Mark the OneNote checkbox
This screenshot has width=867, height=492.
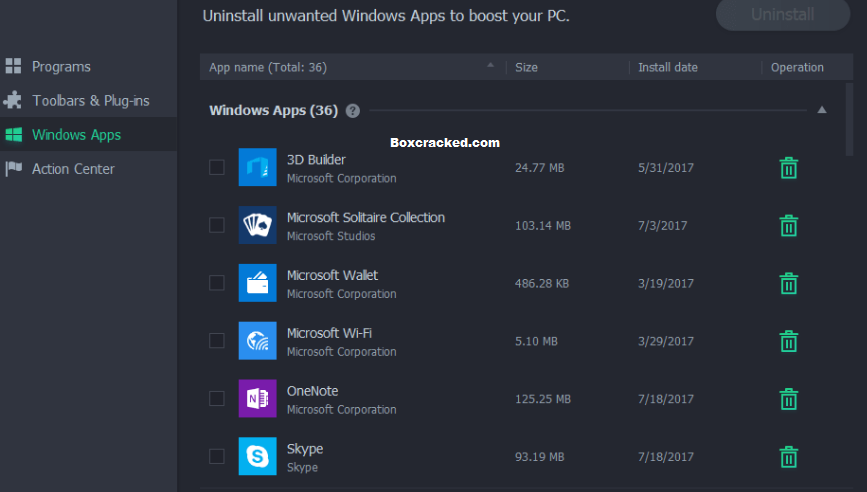pos(217,398)
